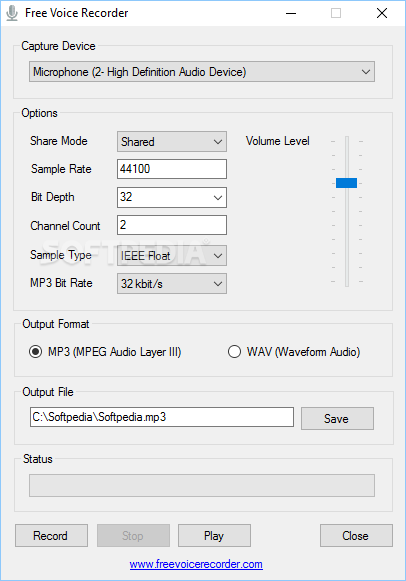Click the Close button at bottom
Image resolution: width=406 pixels, height=581 pixels.
point(356,535)
